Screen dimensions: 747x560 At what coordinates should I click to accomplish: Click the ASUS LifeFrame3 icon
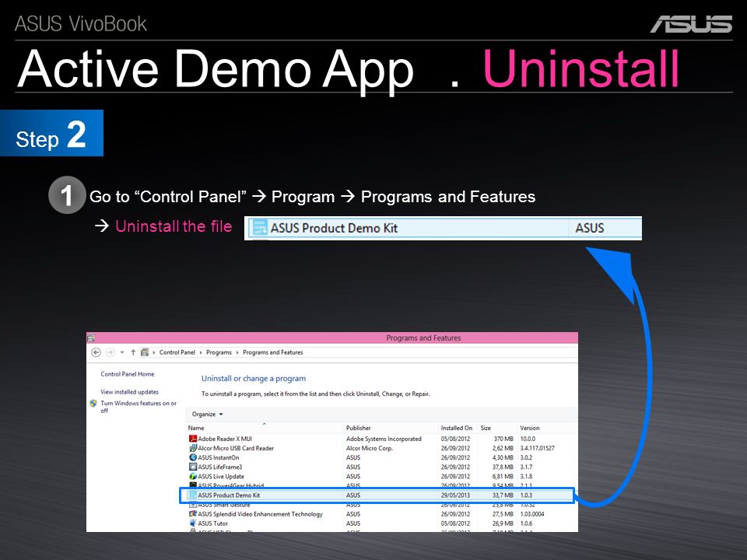[192, 467]
